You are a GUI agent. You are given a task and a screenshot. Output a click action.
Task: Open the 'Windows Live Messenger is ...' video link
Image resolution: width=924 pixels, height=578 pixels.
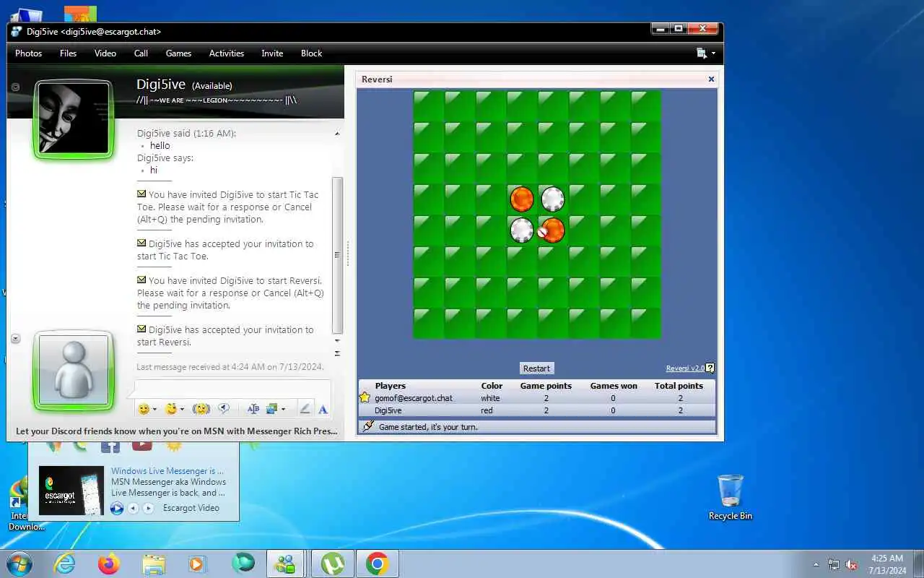tap(167, 470)
